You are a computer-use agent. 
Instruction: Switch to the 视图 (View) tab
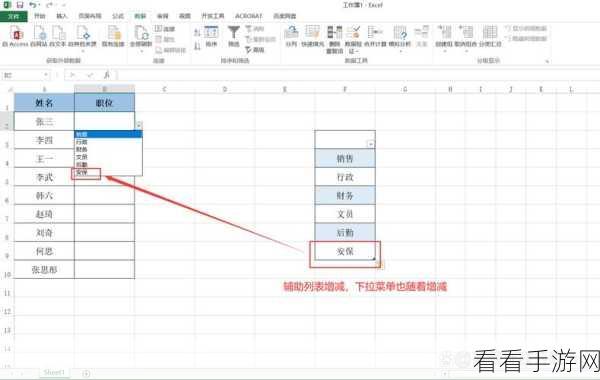[185, 16]
